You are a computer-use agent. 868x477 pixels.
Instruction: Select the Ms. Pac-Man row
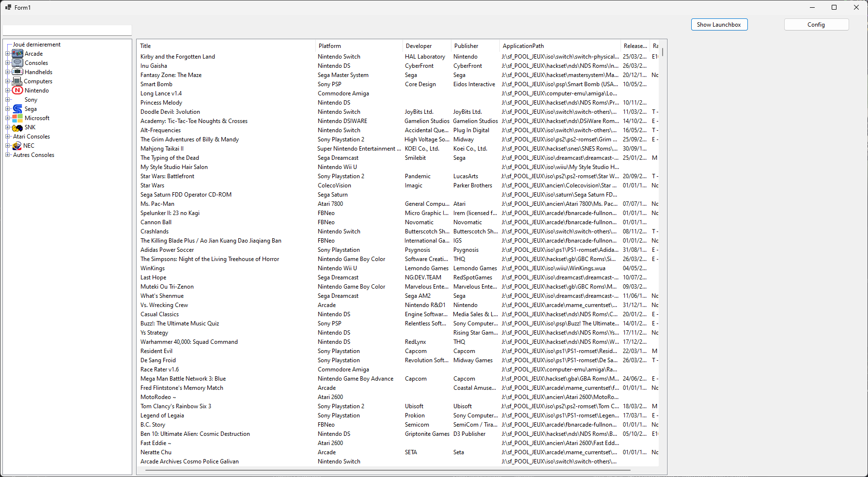(x=398, y=204)
